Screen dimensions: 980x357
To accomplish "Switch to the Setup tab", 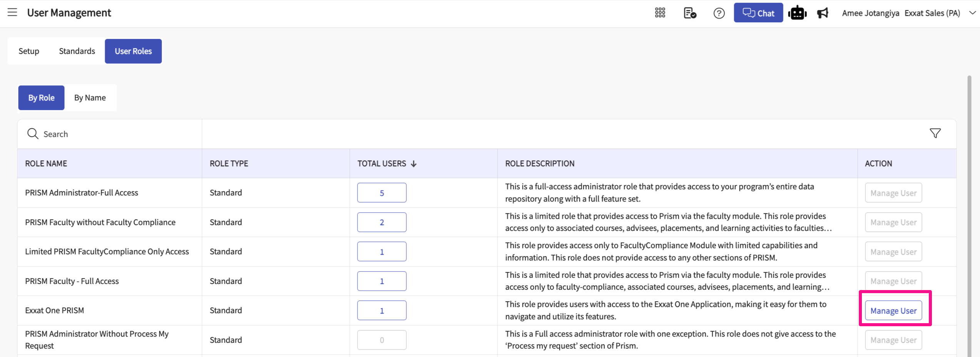I will [29, 51].
